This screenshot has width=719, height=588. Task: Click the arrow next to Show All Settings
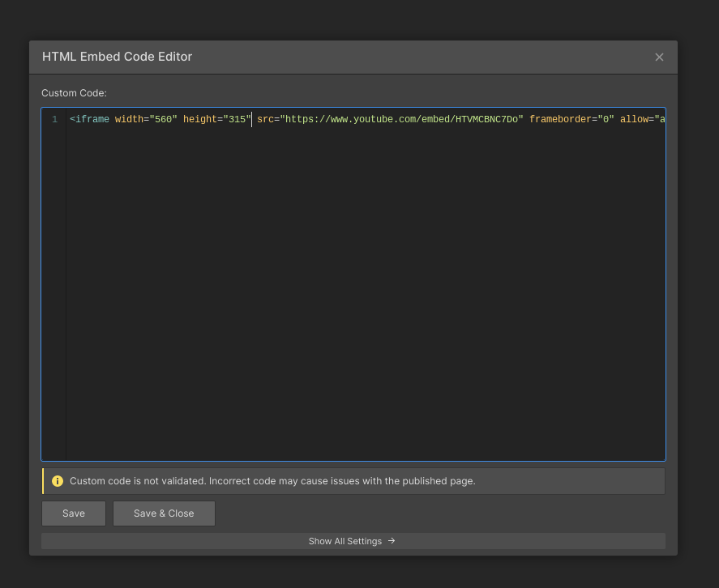click(x=392, y=541)
